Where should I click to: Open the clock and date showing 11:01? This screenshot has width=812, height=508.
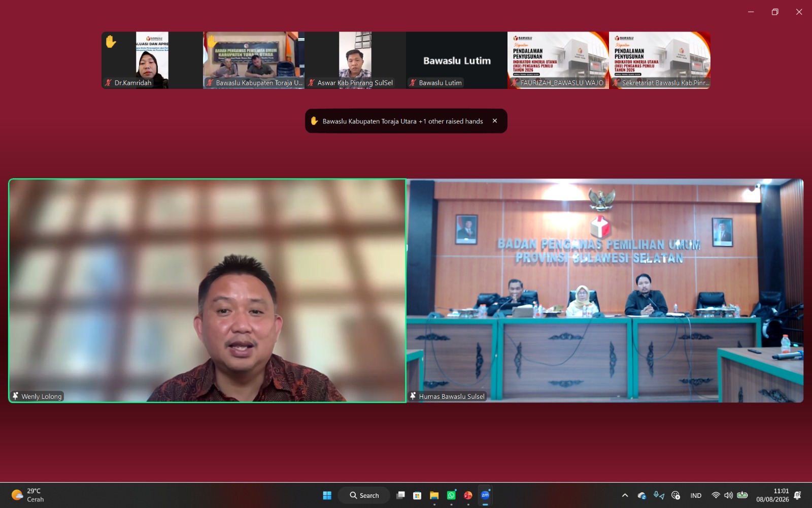(772, 495)
